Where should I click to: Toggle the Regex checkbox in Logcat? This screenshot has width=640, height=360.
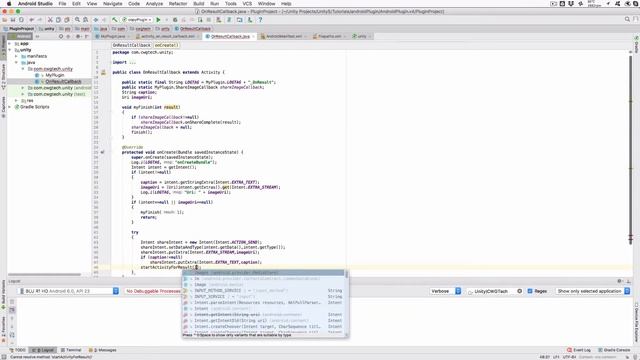[530, 291]
